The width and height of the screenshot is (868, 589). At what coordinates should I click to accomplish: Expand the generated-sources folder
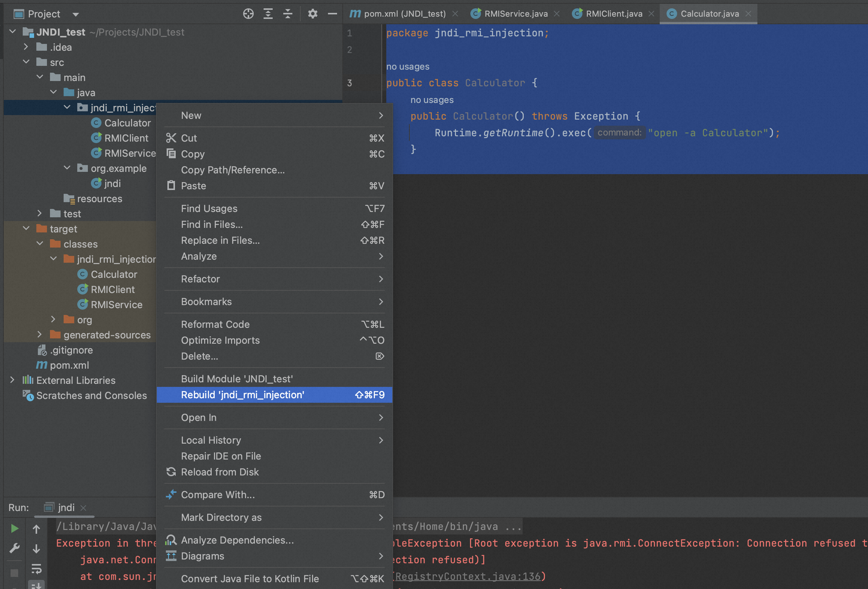click(x=39, y=334)
